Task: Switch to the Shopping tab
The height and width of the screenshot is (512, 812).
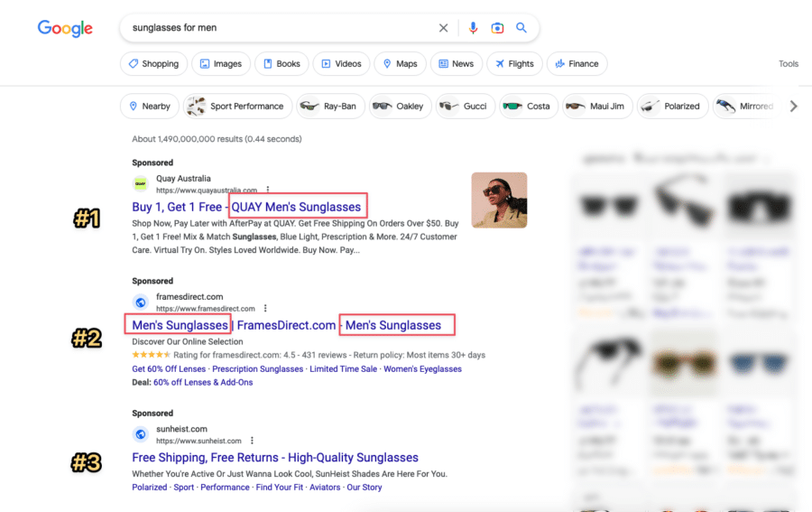Action: pyautogui.click(x=153, y=64)
